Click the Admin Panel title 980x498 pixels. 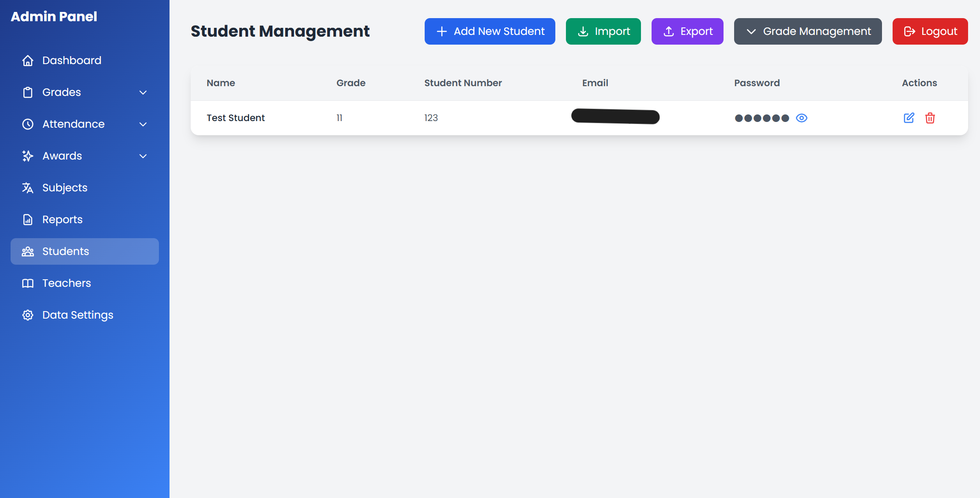(54, 16)
